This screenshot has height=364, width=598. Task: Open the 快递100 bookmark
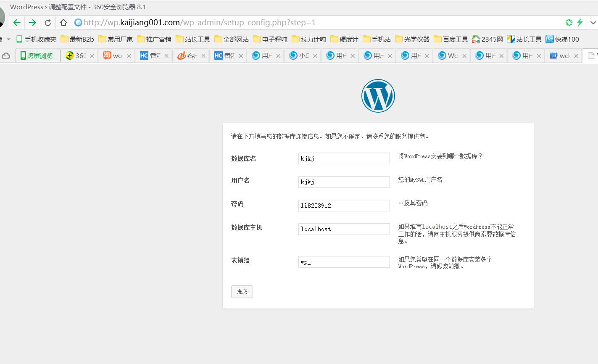pos(562,39)
